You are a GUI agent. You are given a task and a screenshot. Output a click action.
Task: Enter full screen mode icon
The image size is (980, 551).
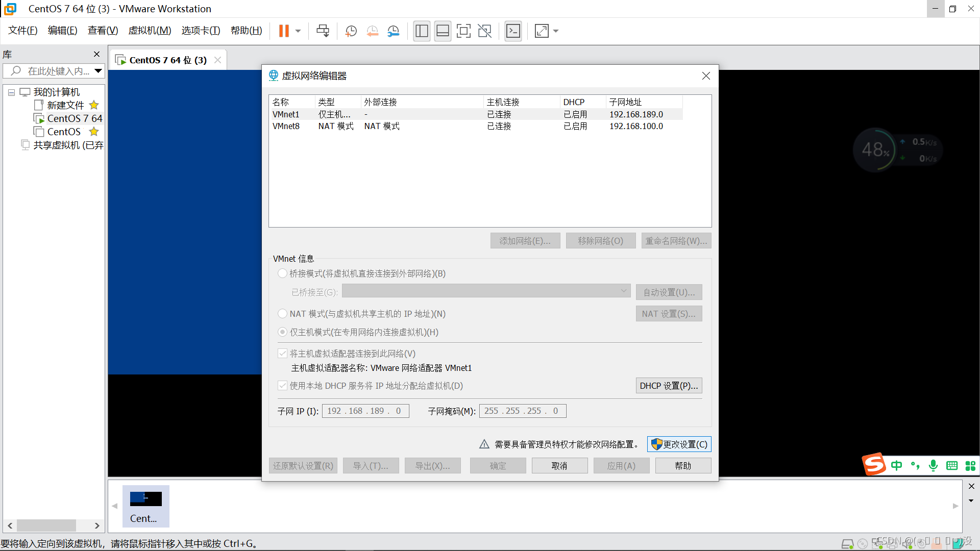coord(463,31)
